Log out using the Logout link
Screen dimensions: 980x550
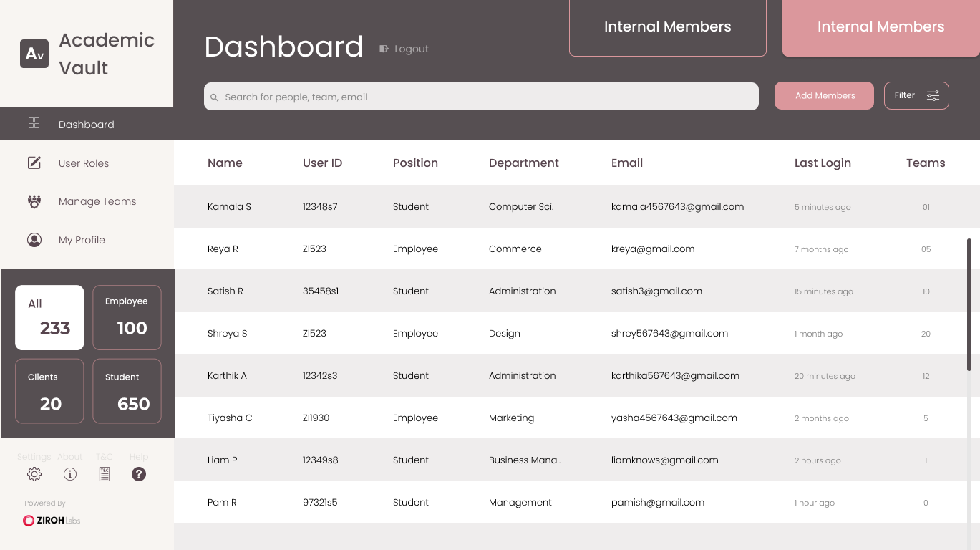tap(404, 49)
